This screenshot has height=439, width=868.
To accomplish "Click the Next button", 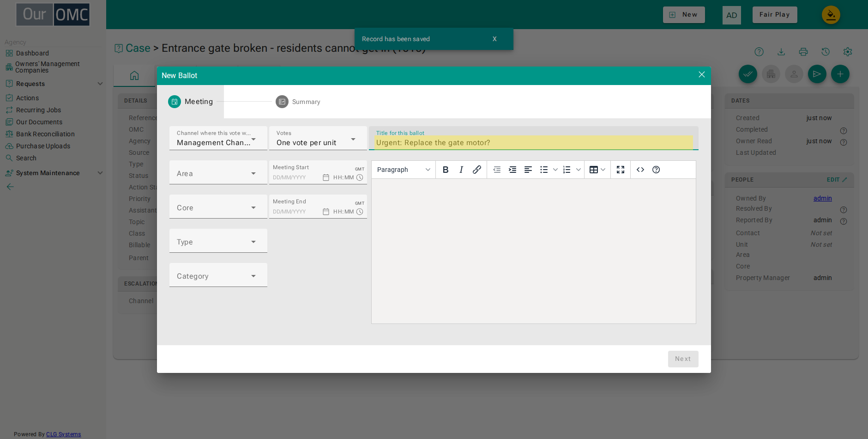I will coord(683,359).
